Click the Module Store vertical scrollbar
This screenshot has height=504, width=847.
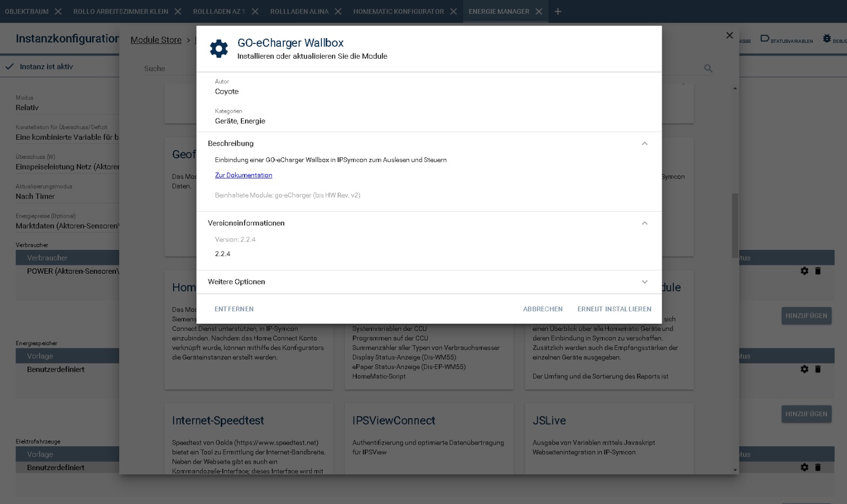click(735, 225)
